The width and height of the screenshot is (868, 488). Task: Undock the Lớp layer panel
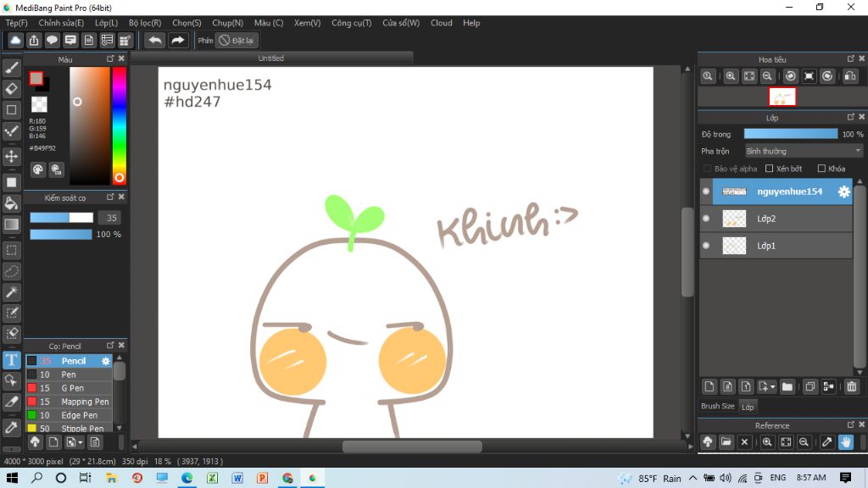click(x=851, y=117)
